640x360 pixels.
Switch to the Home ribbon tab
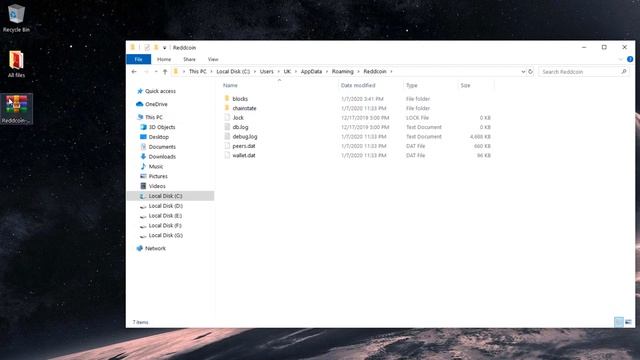point(164,59)
